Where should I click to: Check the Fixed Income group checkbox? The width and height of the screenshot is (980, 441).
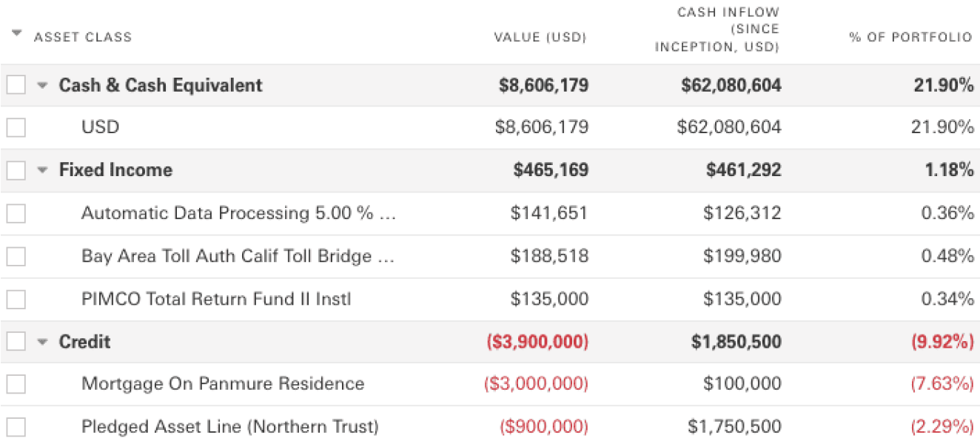click(x=16, y=170)
